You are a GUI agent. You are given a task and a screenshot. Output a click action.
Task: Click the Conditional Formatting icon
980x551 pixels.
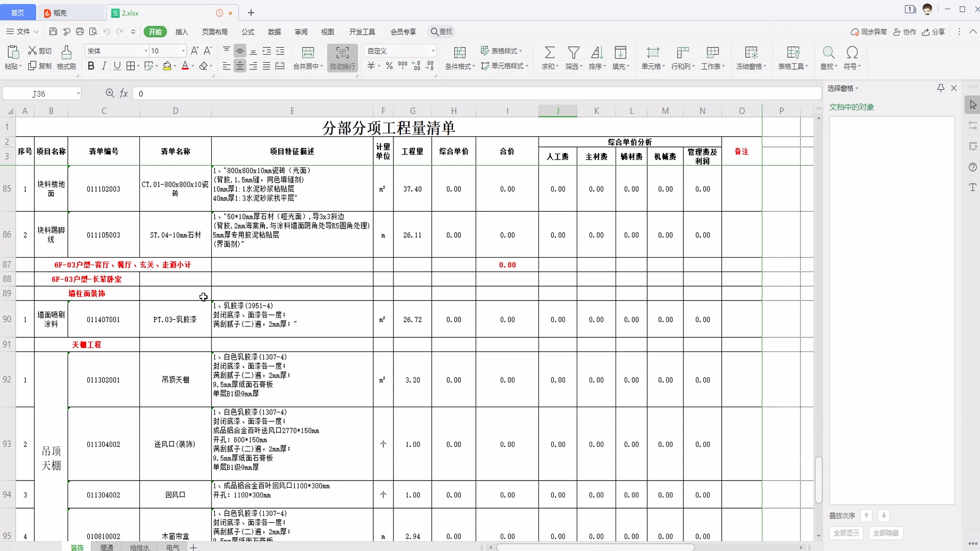click(459, 53)
